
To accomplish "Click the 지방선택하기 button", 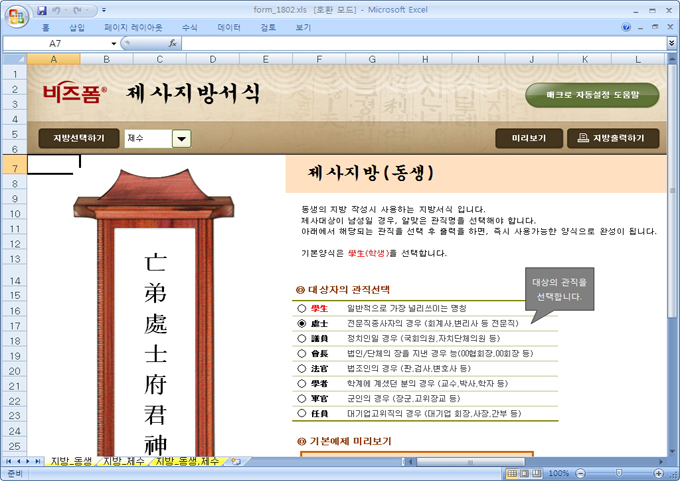I will (79, 138).
